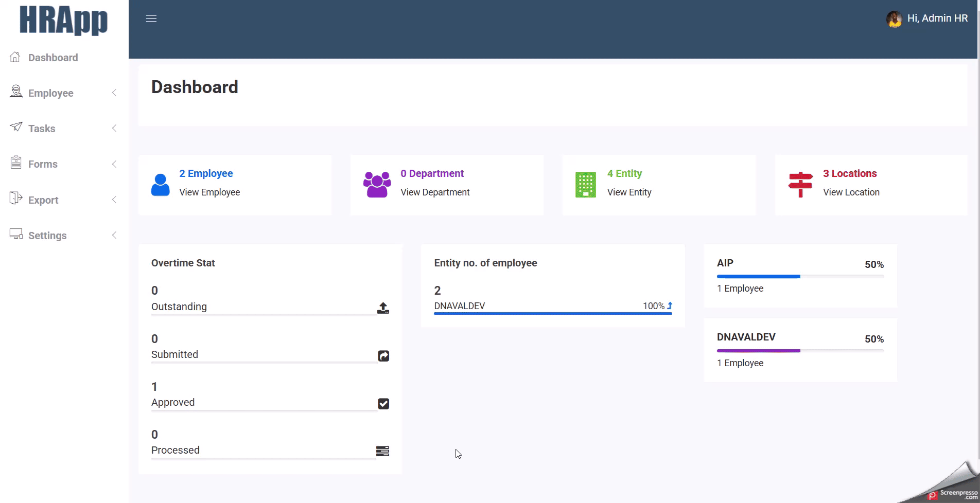Click the HRApp logo

coord(64,21)
